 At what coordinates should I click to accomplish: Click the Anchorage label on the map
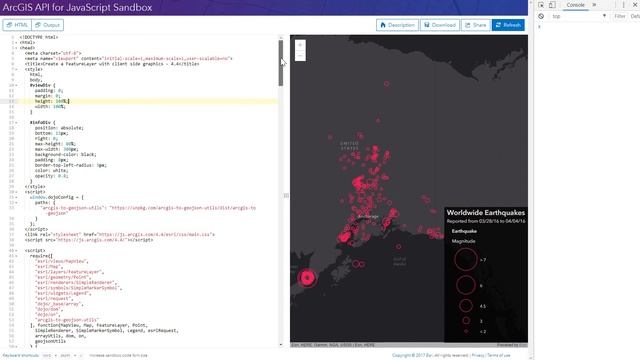pos(368,216)
